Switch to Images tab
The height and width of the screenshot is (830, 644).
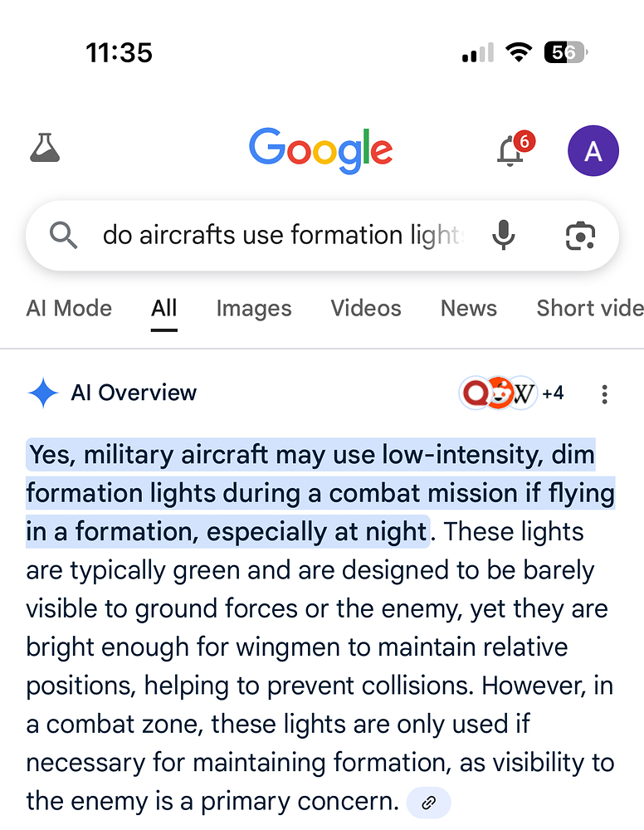pyautogui.click(x=254, y=309)
